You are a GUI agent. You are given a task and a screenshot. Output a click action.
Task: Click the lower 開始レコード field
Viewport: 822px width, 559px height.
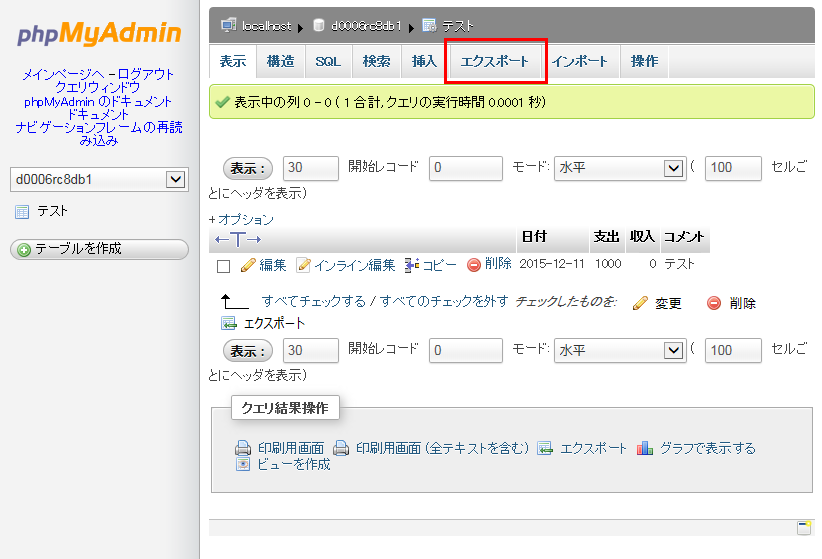point(466,350)
